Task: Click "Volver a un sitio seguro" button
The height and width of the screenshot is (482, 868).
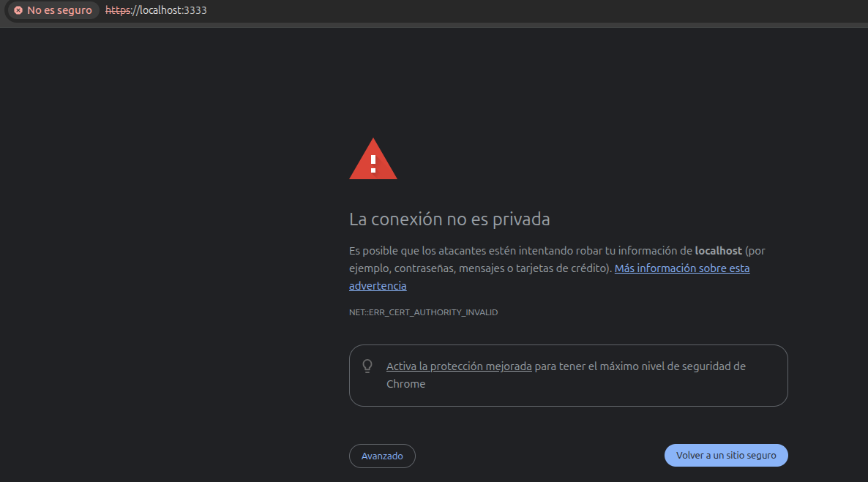Action: point(726,456)
